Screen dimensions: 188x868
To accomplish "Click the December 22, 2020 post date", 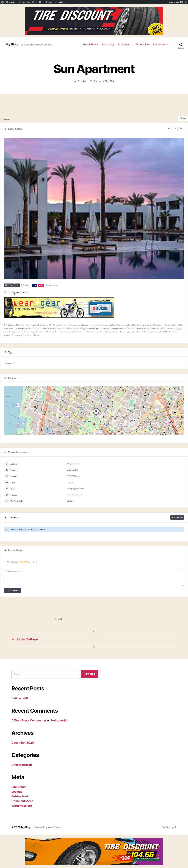I will [x=103, y=81].
